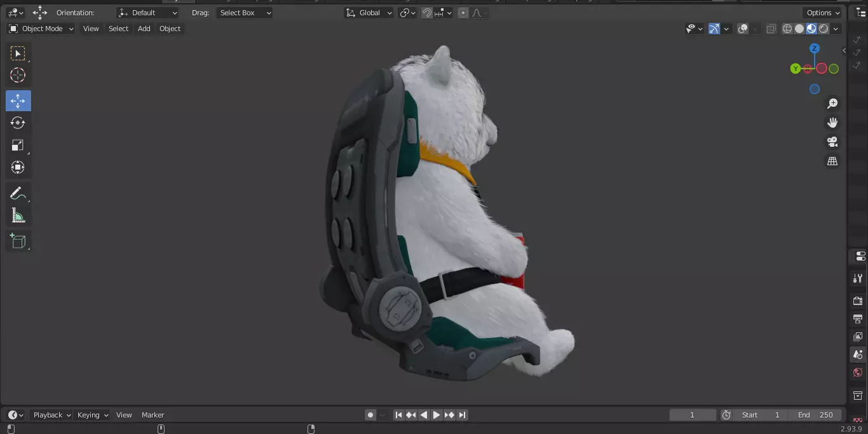Click the green Y axis gizmo handle

796,69
